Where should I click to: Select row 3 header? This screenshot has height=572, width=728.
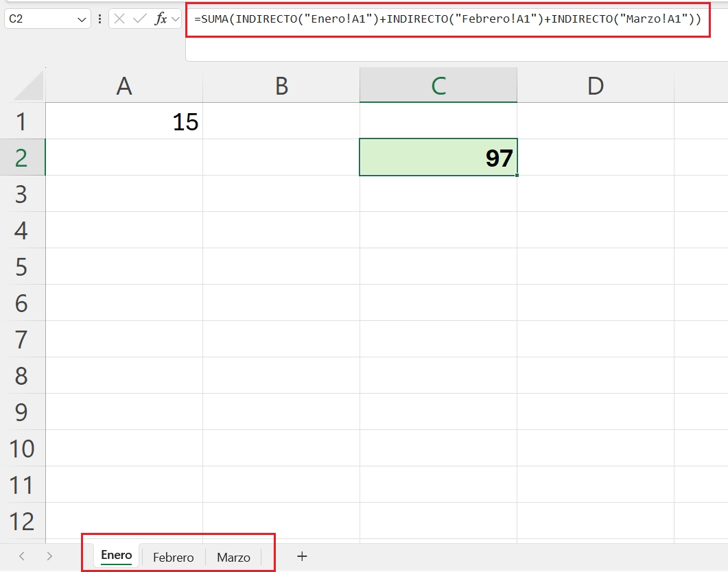(21, 194)
